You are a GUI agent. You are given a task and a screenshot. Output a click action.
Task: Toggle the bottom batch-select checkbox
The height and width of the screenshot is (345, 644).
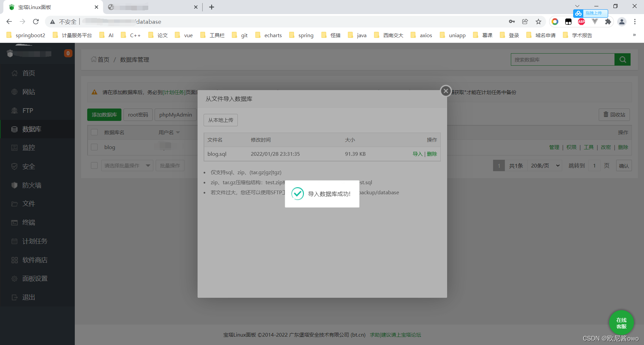[94, 165]
